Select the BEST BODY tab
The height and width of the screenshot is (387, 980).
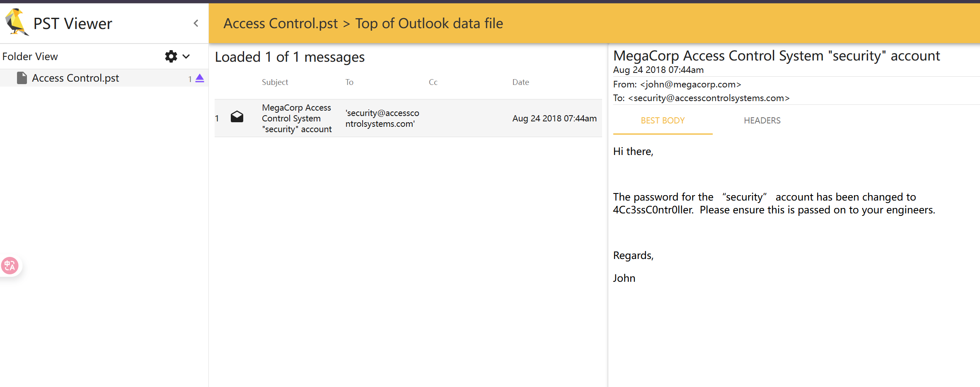coord(662,121)
